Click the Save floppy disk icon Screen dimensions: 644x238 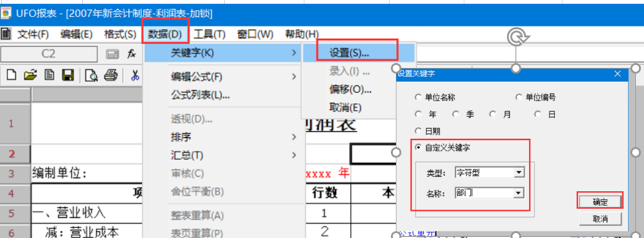coord(67,75)
